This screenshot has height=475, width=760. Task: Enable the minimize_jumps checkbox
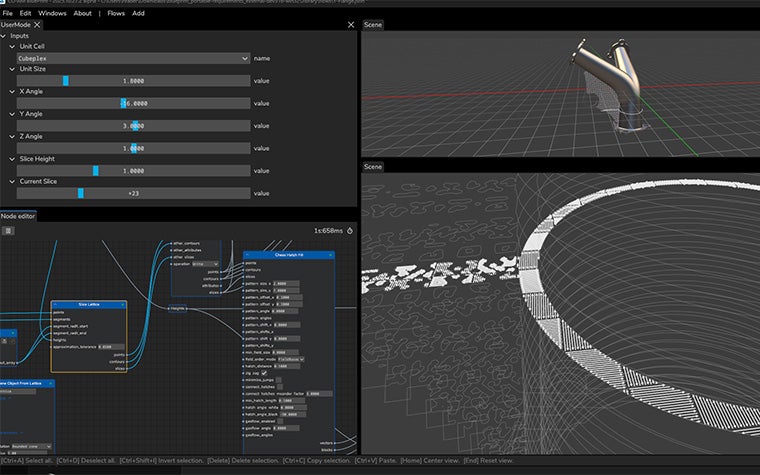(x=278, y=380)
